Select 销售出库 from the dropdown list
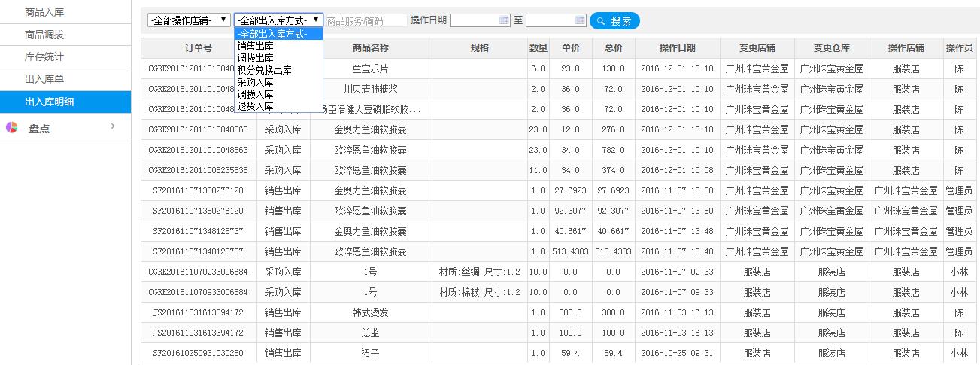The height and width of the screenshot is (365, 980). pyautogui.click(x=255, y=46)
